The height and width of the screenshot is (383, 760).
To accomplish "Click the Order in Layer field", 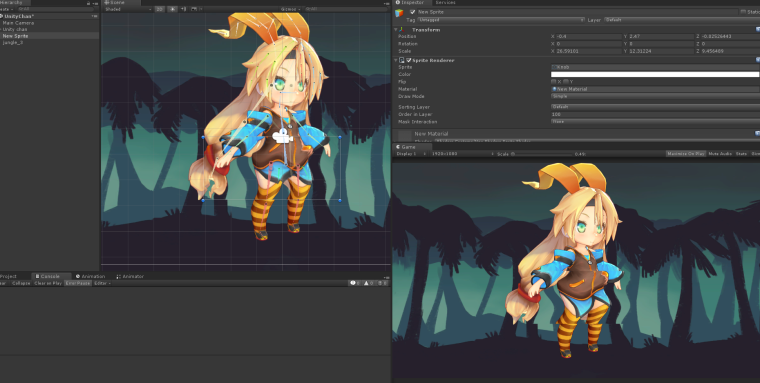I will point(655,114).
